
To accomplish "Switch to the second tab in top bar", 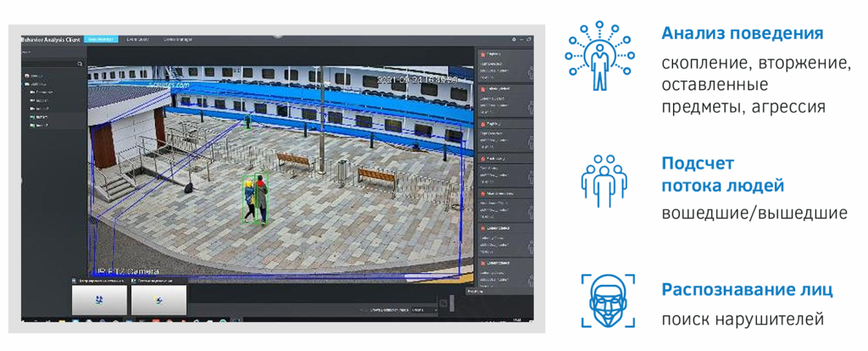I will [137, 39].
